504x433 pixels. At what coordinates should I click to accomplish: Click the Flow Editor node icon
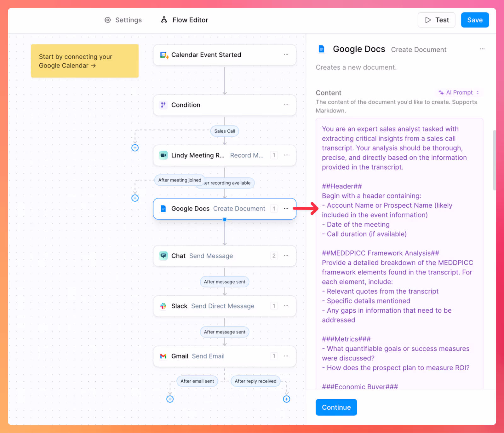point(164,20)
